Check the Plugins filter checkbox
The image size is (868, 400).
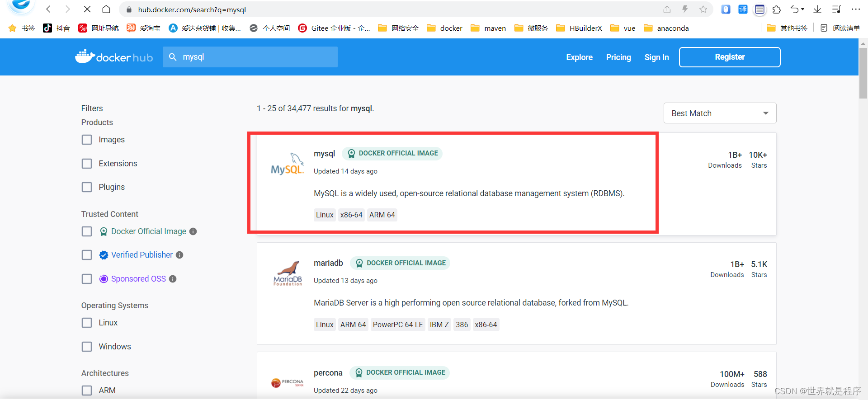87,187
